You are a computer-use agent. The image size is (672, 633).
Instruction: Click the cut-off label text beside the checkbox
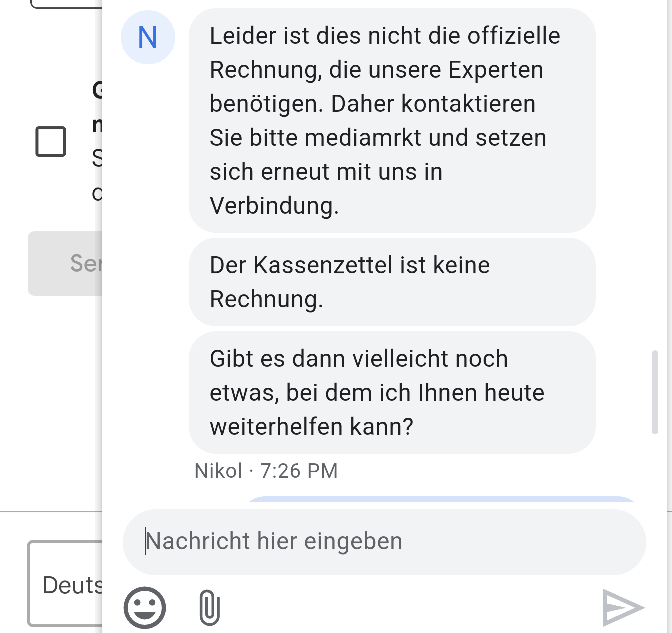point(97,141)
